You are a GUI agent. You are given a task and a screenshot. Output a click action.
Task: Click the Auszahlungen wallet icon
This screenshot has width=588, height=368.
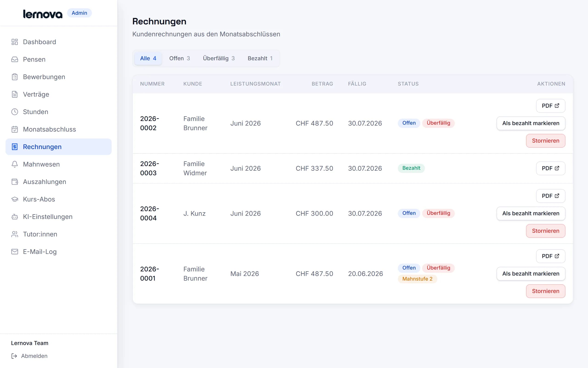click(14, 182)
